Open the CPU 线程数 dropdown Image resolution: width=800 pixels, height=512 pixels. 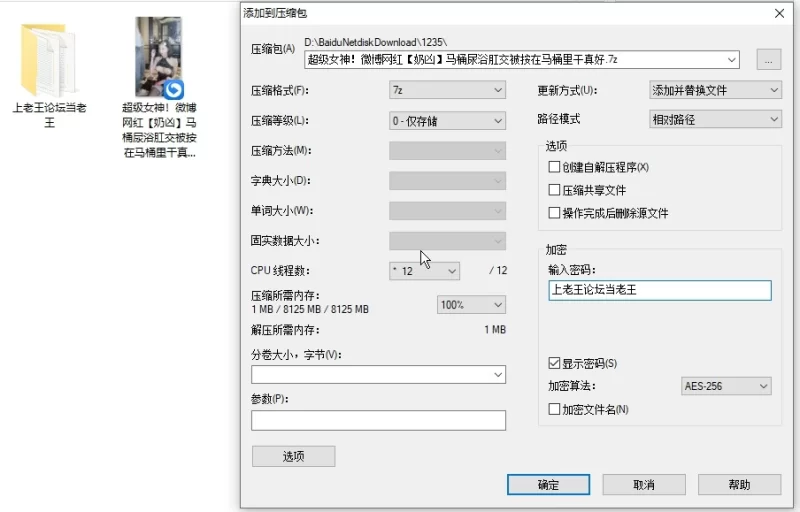point(424,271)
